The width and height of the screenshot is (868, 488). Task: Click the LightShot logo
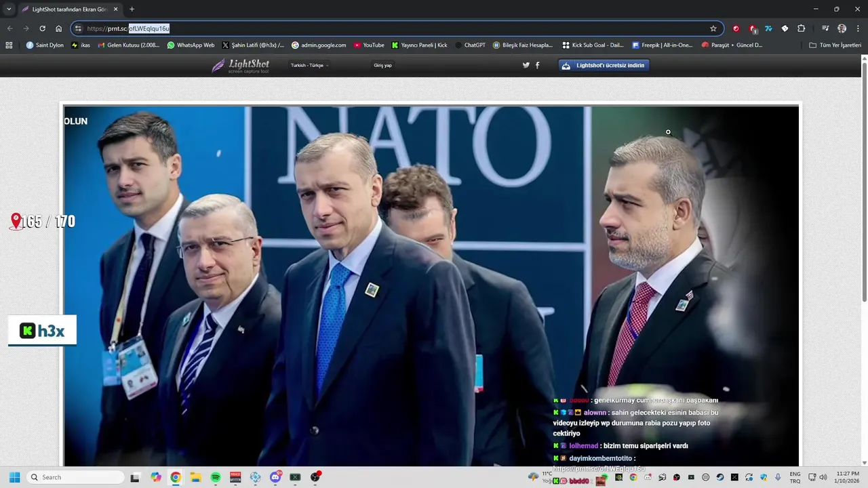tap(240, 65)
